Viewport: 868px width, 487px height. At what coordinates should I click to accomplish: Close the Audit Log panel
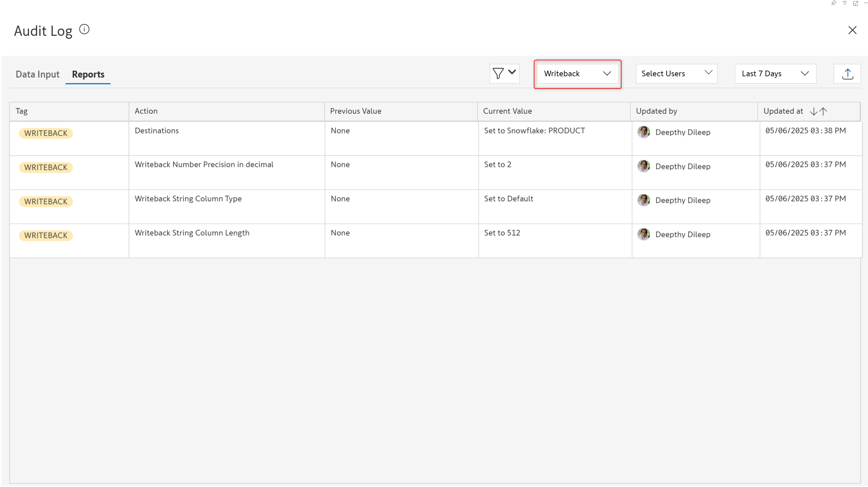click(x=852, y=30)
